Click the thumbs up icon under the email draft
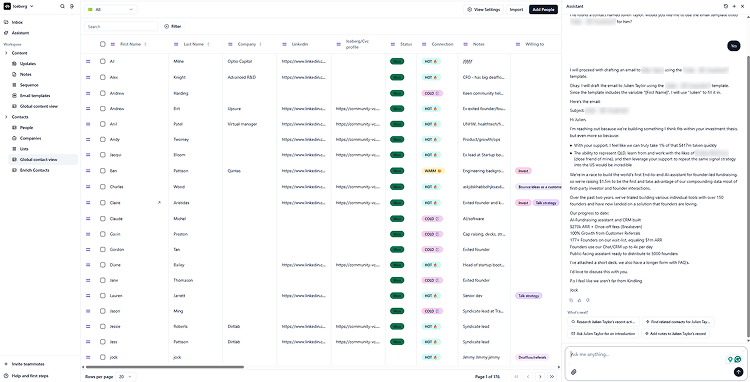The image size is (750, 382). tap(579, 300)
